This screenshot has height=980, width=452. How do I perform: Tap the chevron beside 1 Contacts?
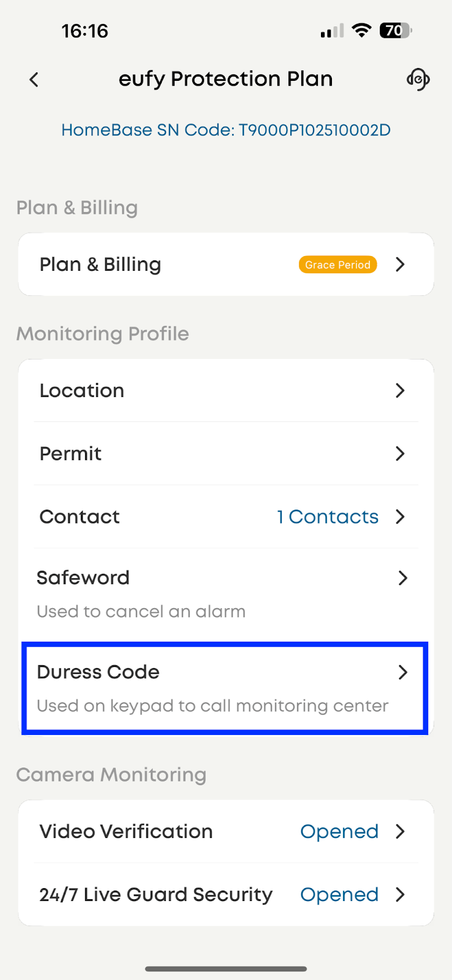[x=401, y=517]
